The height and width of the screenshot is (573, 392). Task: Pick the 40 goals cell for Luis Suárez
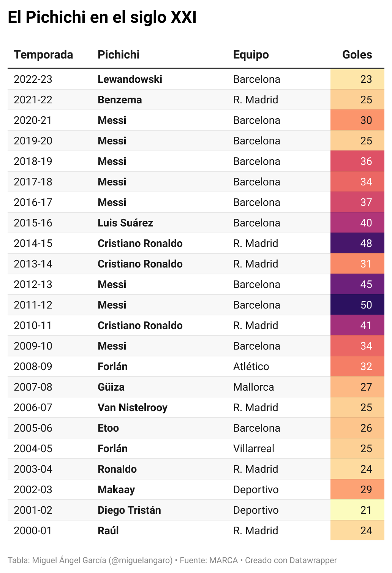coord(357,223)
